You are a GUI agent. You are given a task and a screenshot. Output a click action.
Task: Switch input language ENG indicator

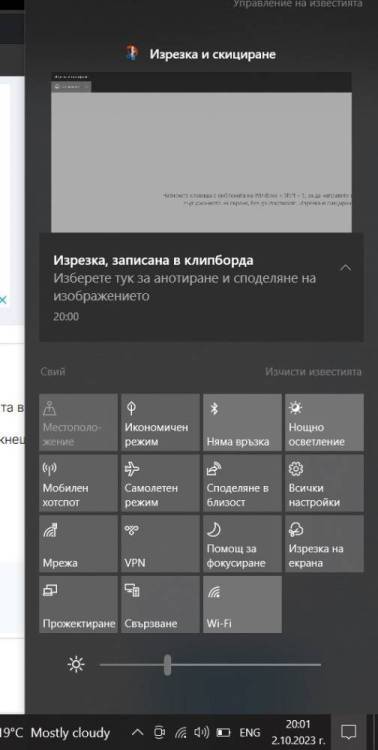[x=250, y=732]
